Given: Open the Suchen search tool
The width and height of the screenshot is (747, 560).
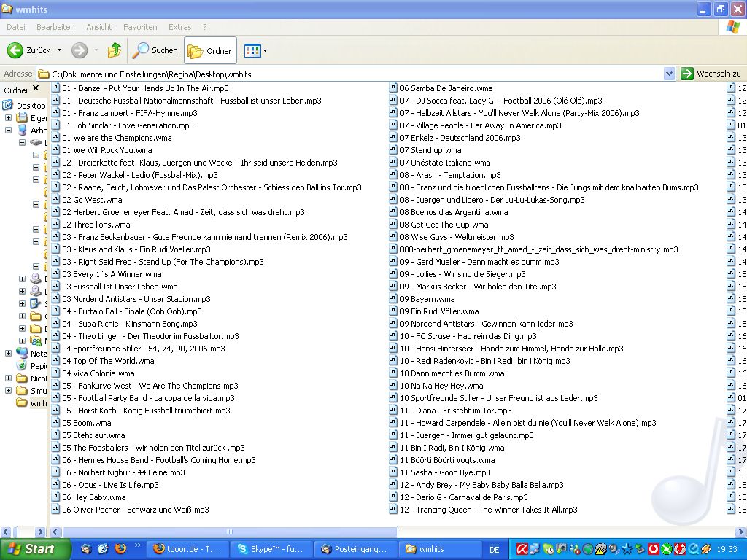Looking at the screenshot, I should [155, 50].
